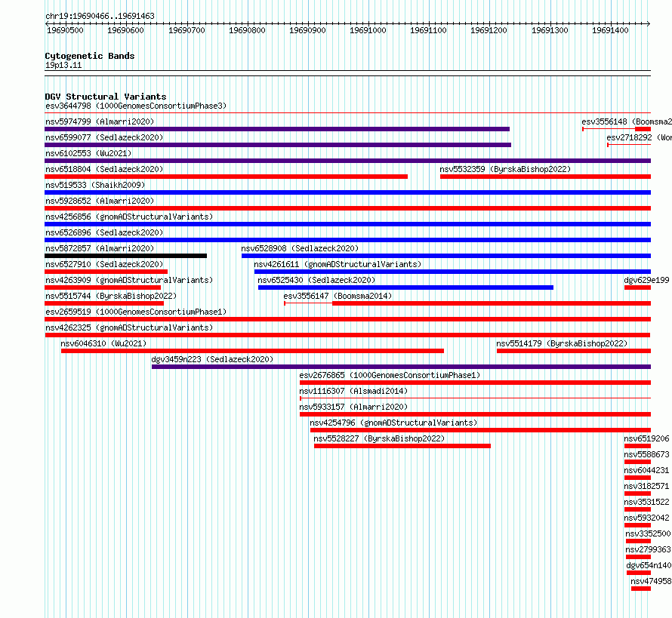
Task: Click the nsv5933157 Almarri2020 label
Action: click(353, 407)
